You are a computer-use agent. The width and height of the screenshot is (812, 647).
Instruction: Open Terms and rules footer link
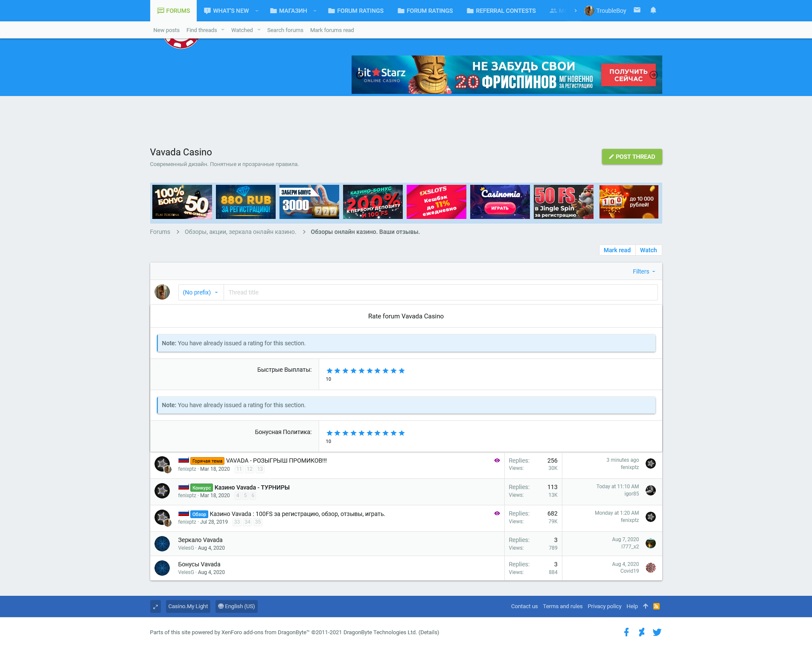coord(562,606)
